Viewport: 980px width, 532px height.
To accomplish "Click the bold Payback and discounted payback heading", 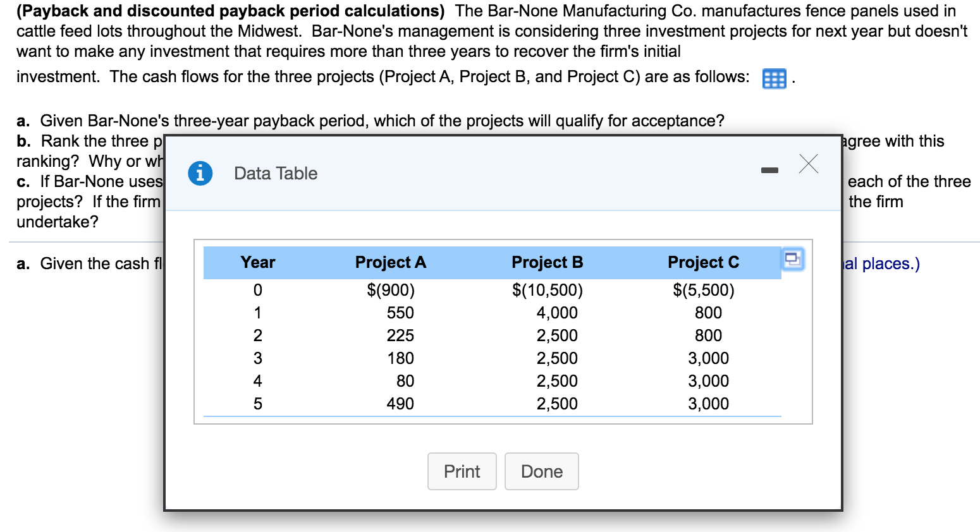I will click(x=231, y=11).
